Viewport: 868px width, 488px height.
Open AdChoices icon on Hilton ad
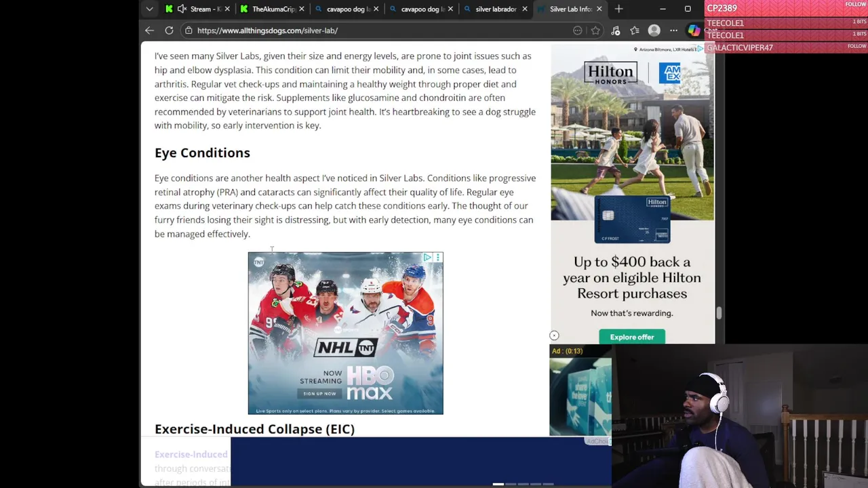[701, 49]
